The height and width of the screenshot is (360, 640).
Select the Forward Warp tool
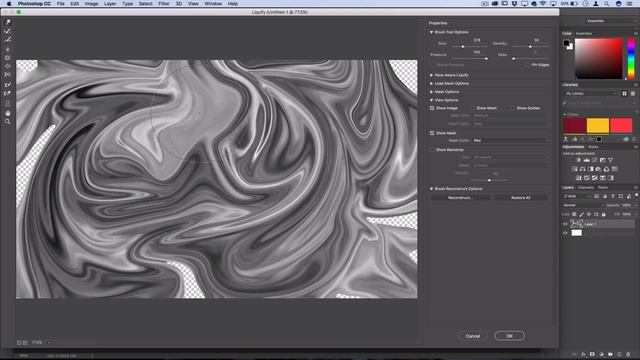(x=7, y=22)
